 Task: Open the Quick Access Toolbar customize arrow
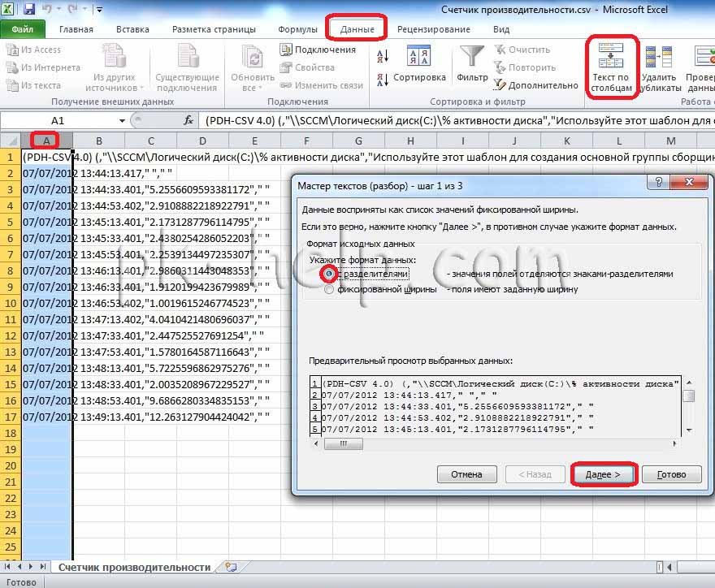click(x=99, y=9)
